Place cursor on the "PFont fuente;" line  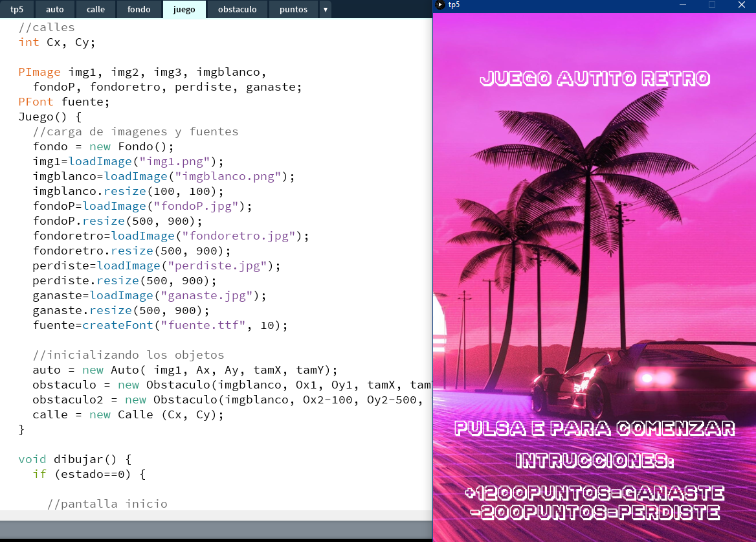pos(64,102)
